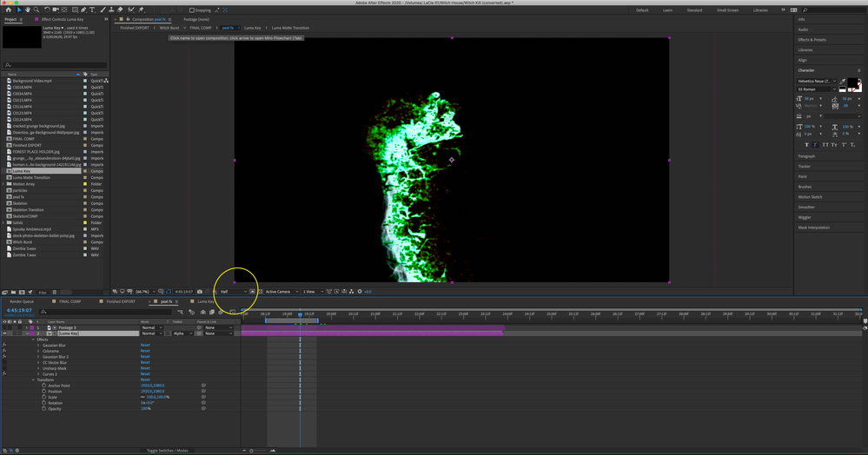Go to the Home screen icon
The height and width of the screenshot is (455, 868).
tap(9, 10)
